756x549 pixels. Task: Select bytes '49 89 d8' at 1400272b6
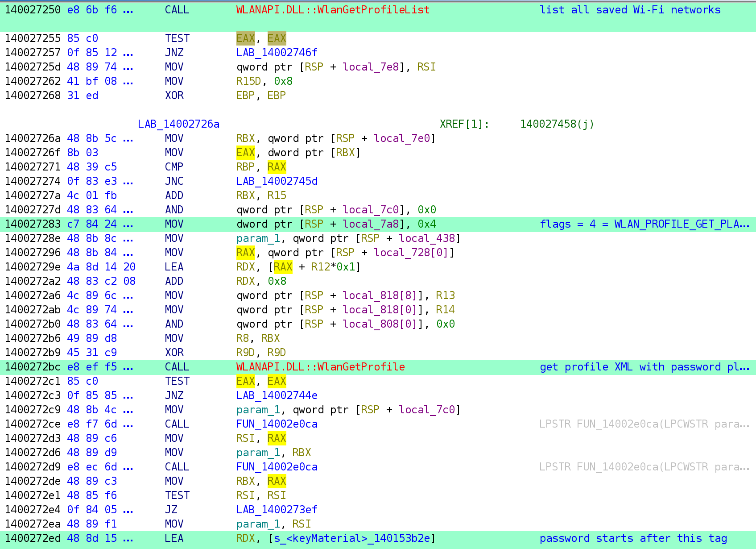click(x=92, y=338)
